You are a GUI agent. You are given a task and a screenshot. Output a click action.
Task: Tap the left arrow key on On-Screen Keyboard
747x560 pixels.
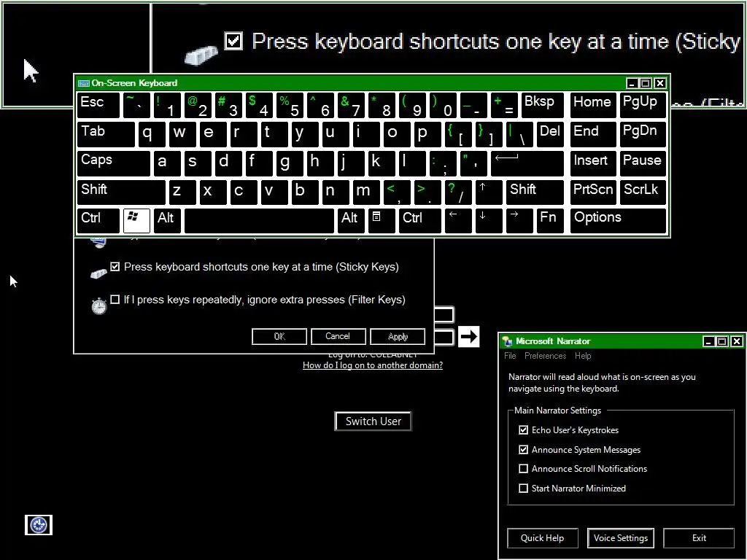(x=458, y=220)
